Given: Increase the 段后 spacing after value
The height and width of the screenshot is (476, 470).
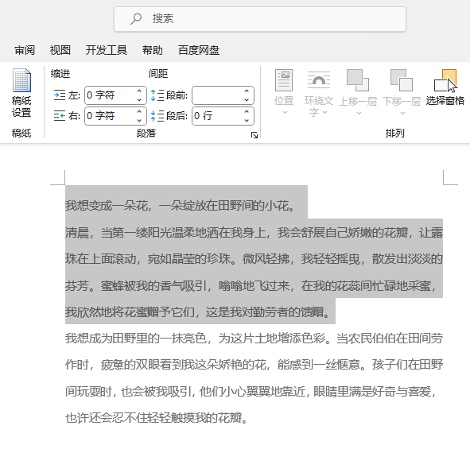Looking at the screenshot, I should pos(247,111).
